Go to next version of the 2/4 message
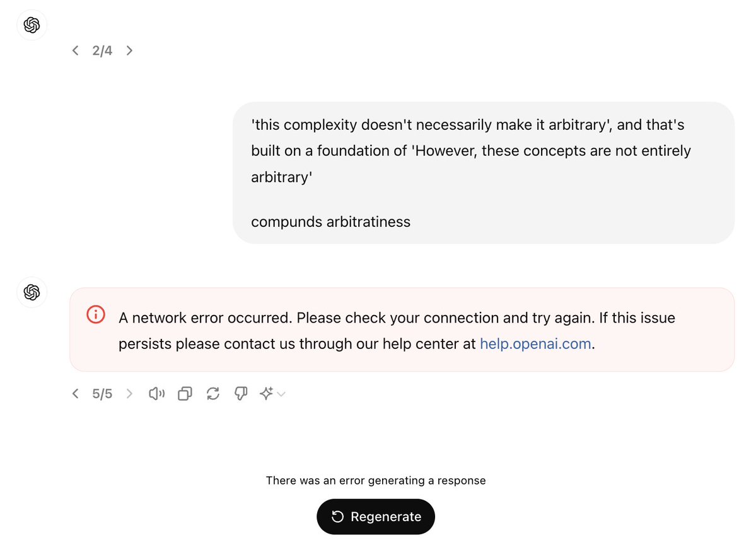 click(129, 50)
